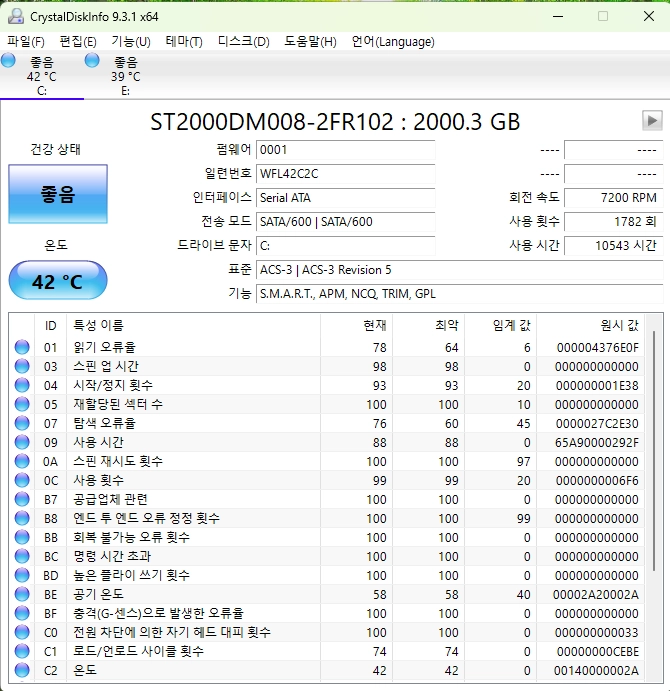Click status orb for 0A 스핀 재시도 횟수
This screenshot has width=670, height=691.
click(x=22, y=461)
